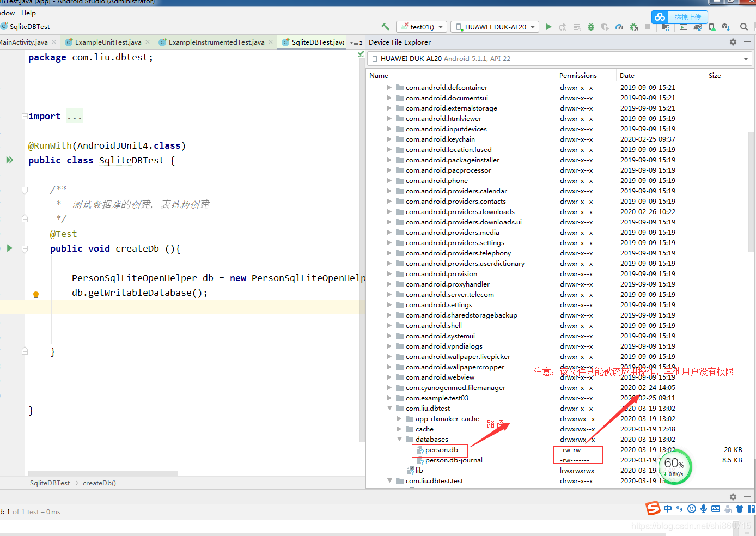Show hidden editor tabs list

click(x=356, y=42)
